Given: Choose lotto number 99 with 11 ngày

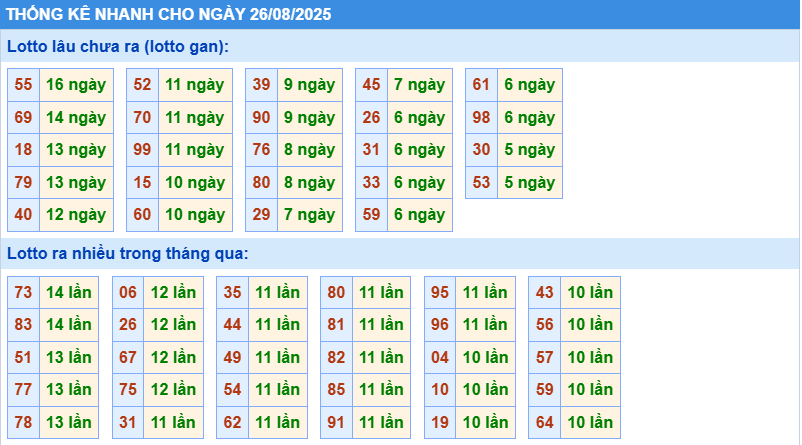Looking at the screenshot, I should tap(142, 150).
